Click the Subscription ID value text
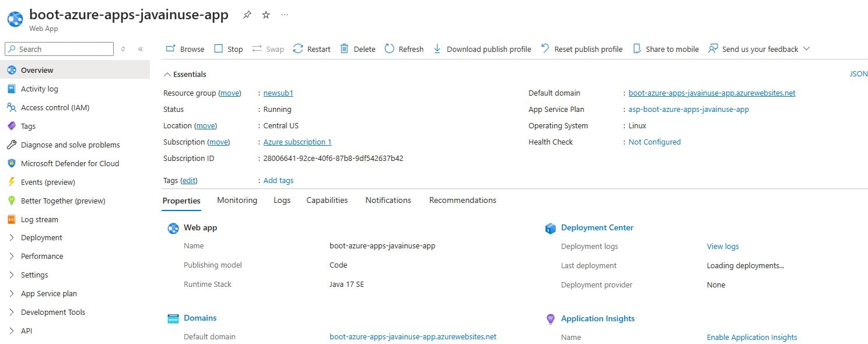 pos(333,158)
